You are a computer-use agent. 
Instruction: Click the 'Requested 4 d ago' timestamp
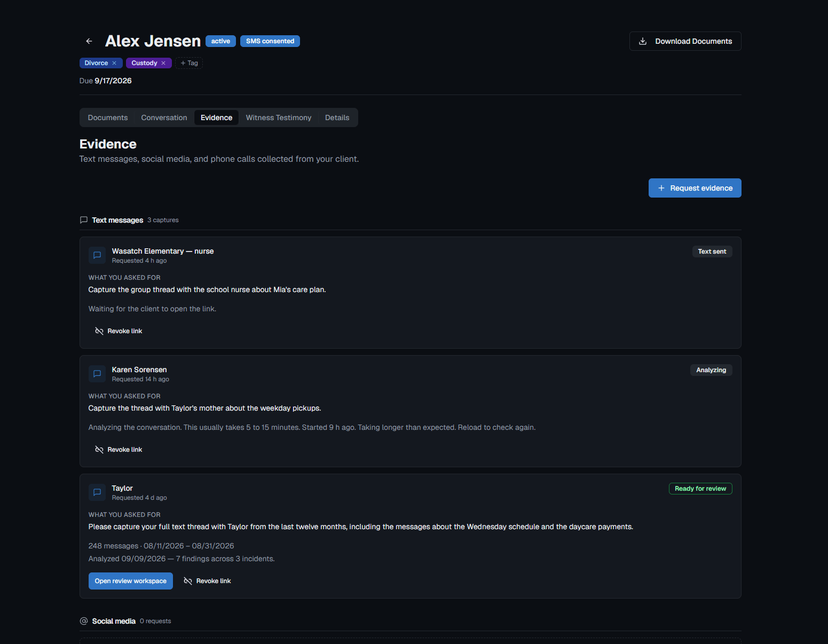tap(139, 498)
